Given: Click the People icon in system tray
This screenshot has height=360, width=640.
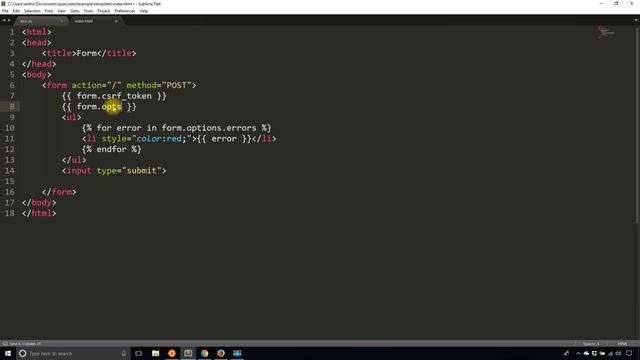Looking at the screenshot, I should pos(566,353).
